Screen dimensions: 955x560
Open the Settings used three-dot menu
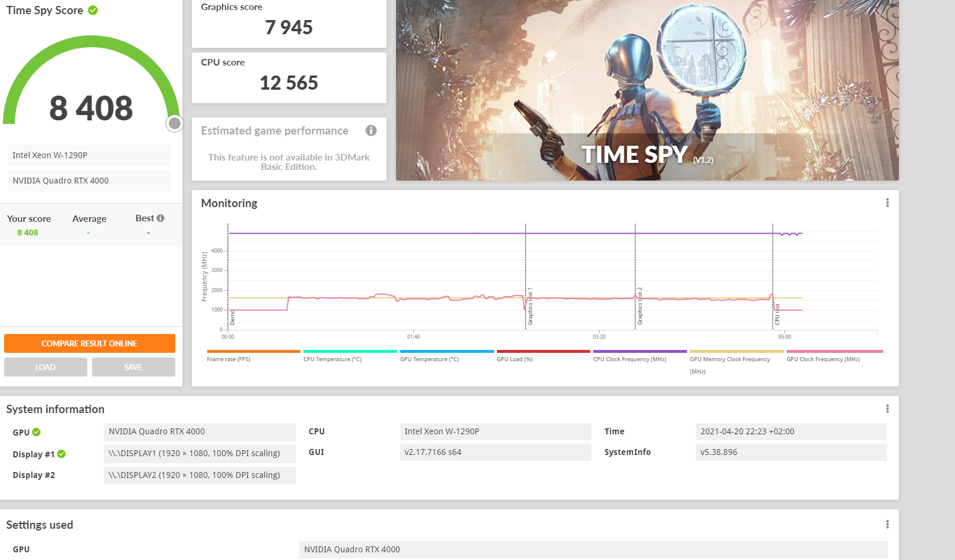pyautogui.click(x=887, y=525)
